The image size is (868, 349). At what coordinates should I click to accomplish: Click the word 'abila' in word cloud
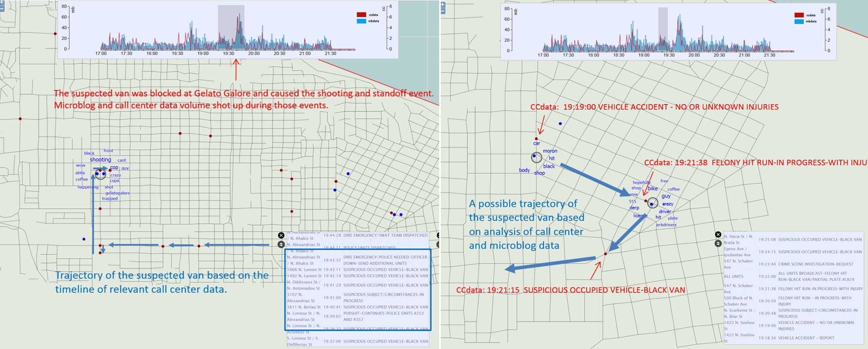[80, 173]
